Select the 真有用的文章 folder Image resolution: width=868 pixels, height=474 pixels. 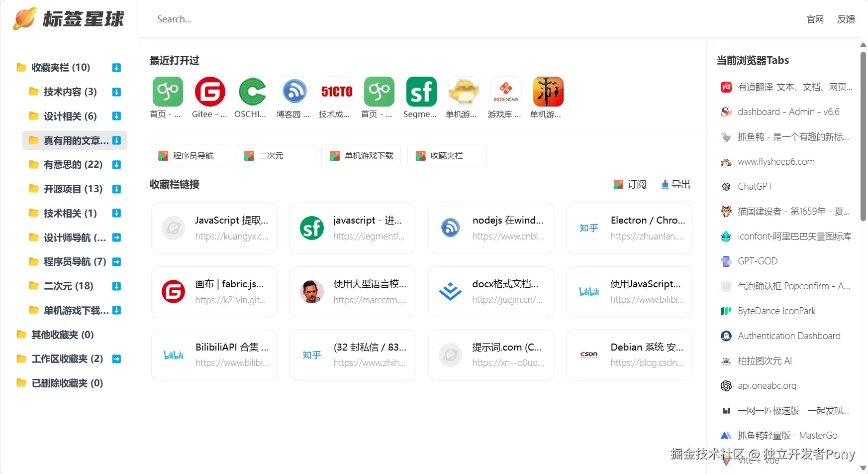tap(75, 140)
